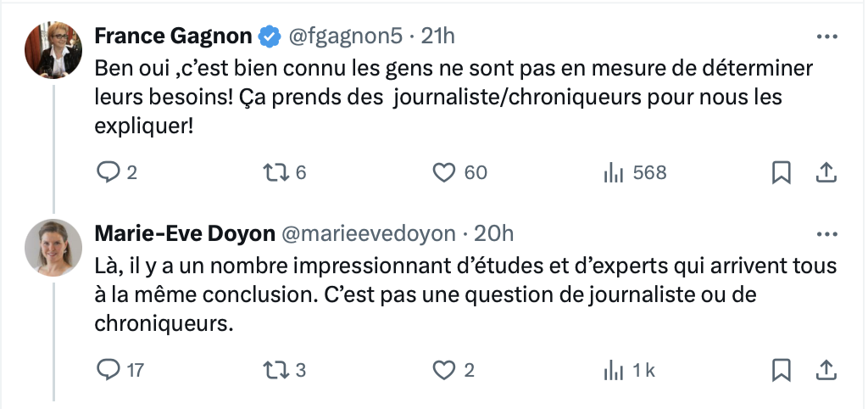Bookmark France Gagnon's tweet
The image size is (868, 409).
[x=781, y=173]
